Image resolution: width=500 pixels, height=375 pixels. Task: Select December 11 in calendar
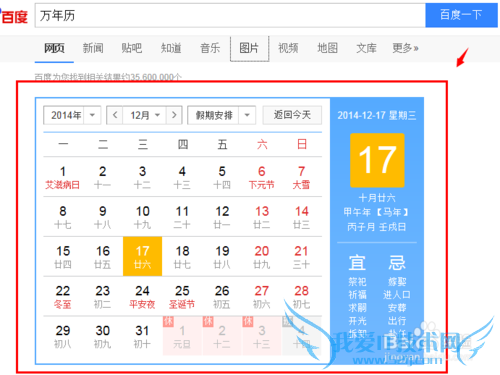pyautogui.click(x=182, y=217)
